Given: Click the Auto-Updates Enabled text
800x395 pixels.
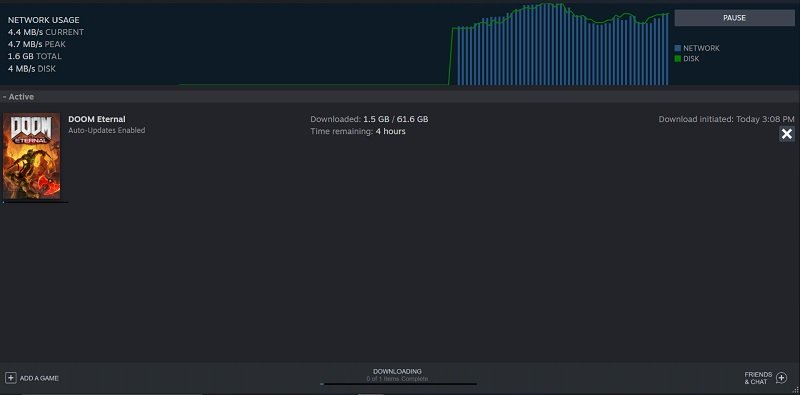Looking at the screenshot, I should pyautogui.click(x=107, y=130).
